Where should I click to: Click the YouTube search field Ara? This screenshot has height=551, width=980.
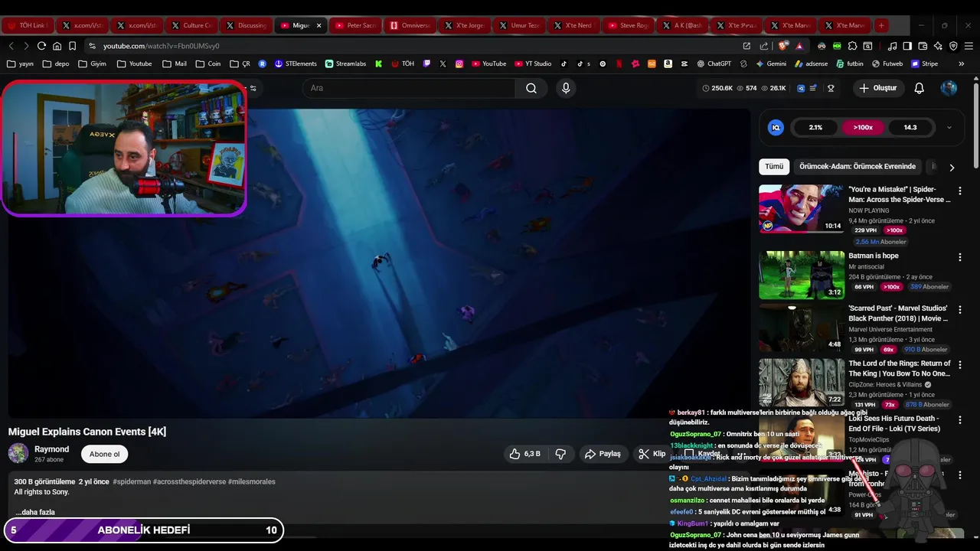(x=410, y=88)
